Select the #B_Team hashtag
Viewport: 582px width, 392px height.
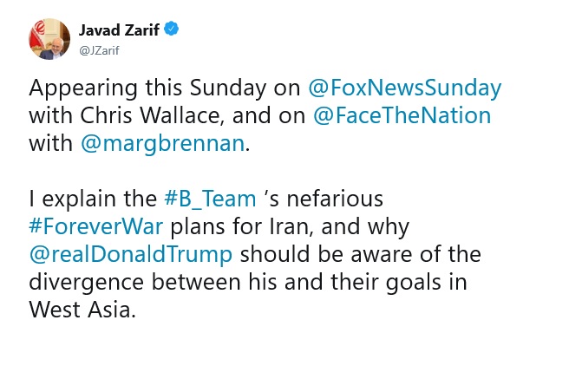(x=210, y=199)
